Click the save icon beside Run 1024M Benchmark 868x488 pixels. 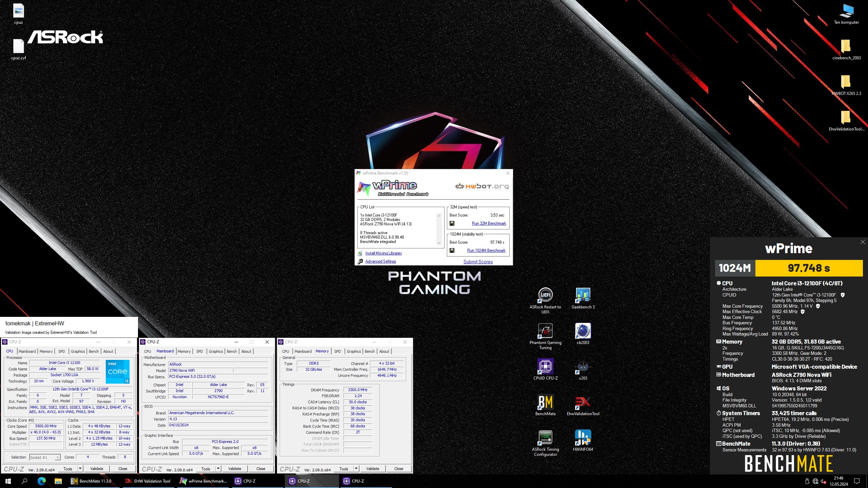click(x=452, y=250)
